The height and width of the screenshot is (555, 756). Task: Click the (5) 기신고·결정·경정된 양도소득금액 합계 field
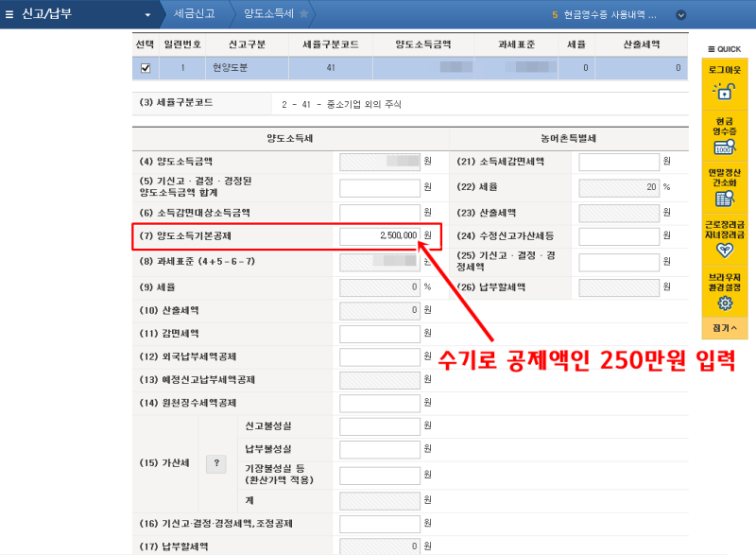coord(380,187)
